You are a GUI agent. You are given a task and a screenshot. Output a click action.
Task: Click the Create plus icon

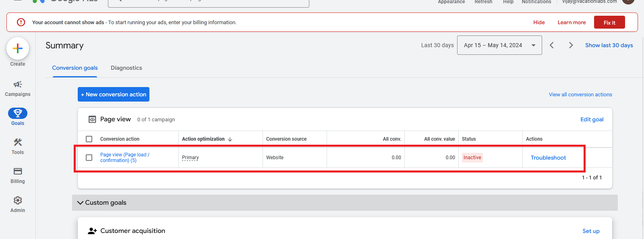18,49
